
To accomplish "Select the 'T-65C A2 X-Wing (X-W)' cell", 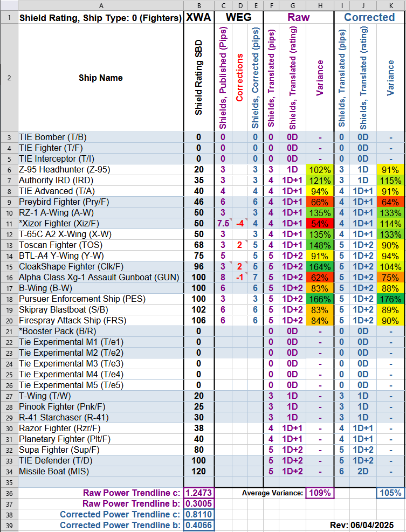I will 101,234.
